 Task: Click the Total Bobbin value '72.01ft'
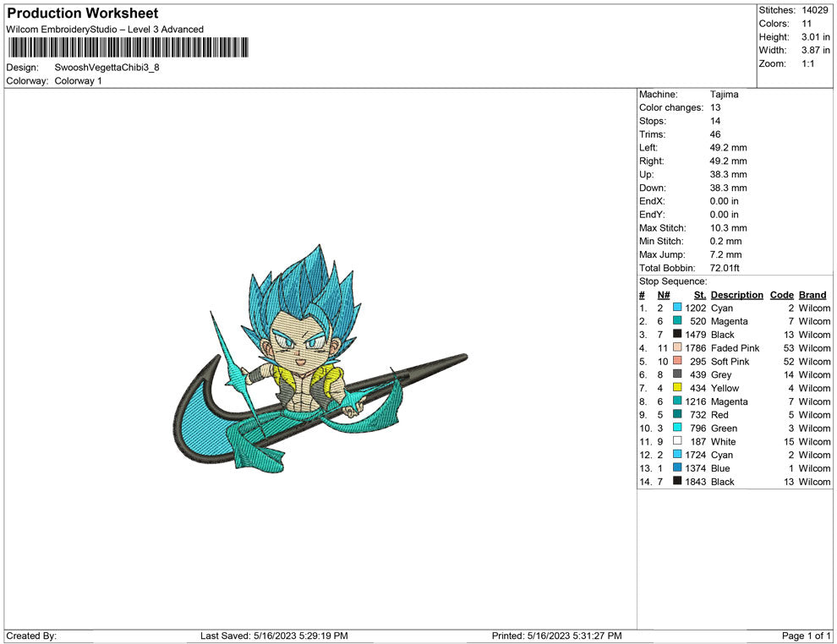(725, 268)
